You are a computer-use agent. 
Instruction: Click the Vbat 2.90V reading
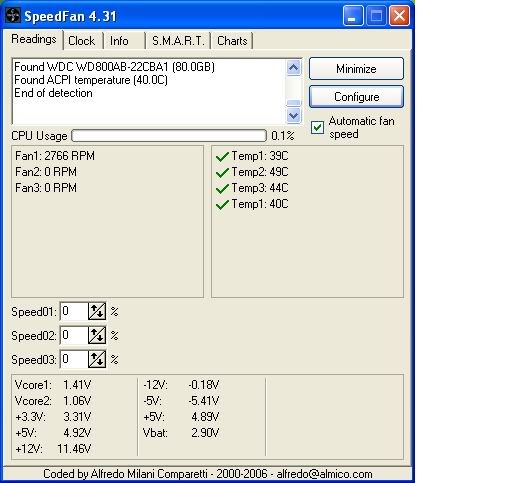click(x=181, y=433)
